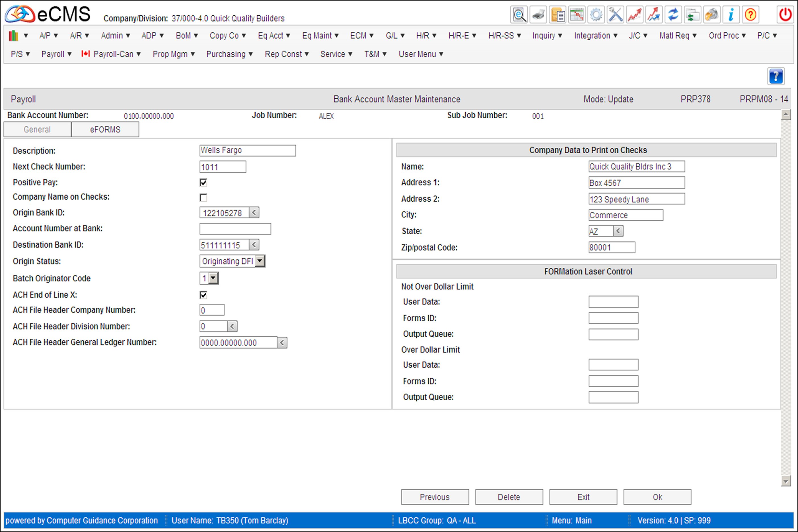798x532 pixels.
Task: Click the eCMS logo
Action: 48,14
